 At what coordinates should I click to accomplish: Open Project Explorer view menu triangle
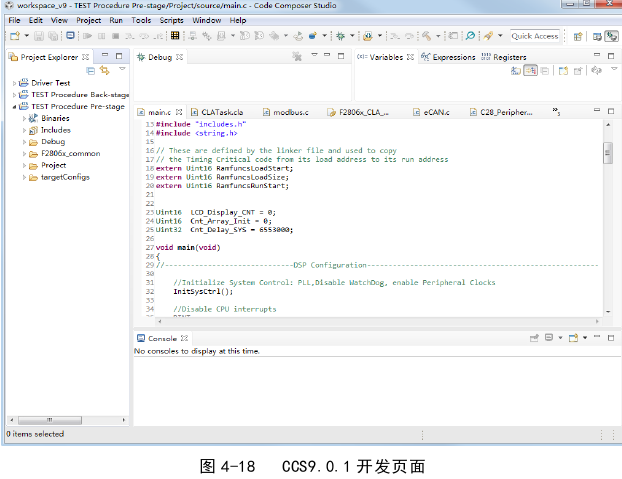pyautogui.click(x=122, y=69)
